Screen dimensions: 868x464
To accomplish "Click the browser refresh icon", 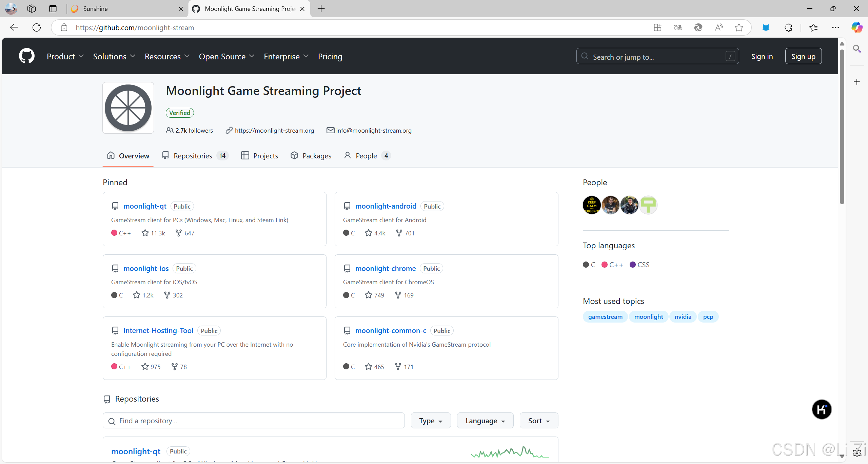I will point(37,27).
